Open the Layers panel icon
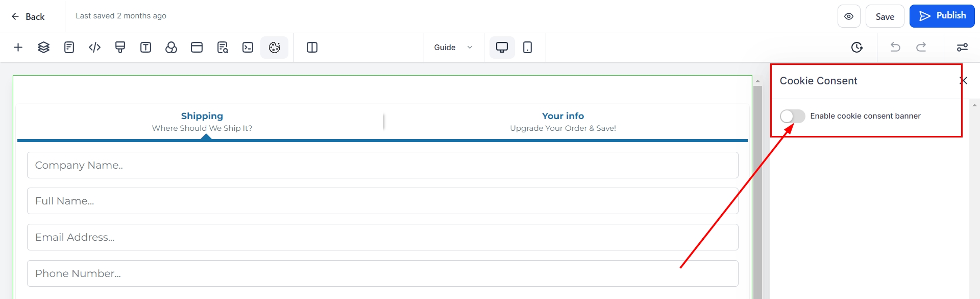Image resolution: width=980 pixels, height=299 pixels. point(44,48)
